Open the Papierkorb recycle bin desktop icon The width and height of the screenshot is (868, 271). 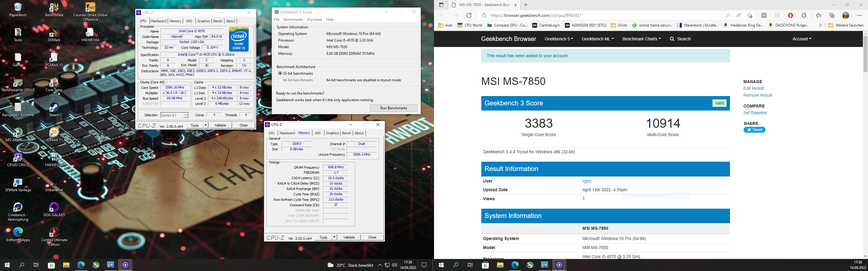(18, 9)
